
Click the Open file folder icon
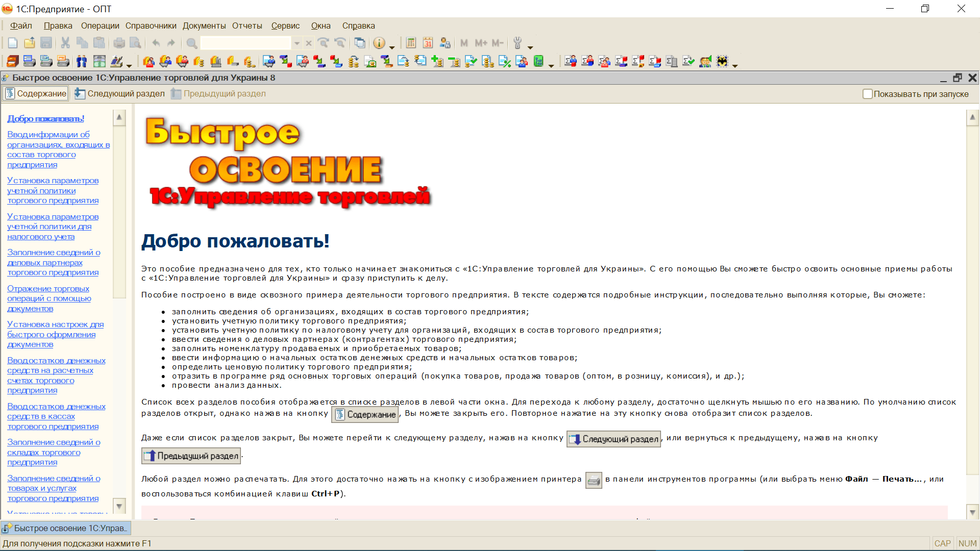pyautogui.click(x=30, y=43)
